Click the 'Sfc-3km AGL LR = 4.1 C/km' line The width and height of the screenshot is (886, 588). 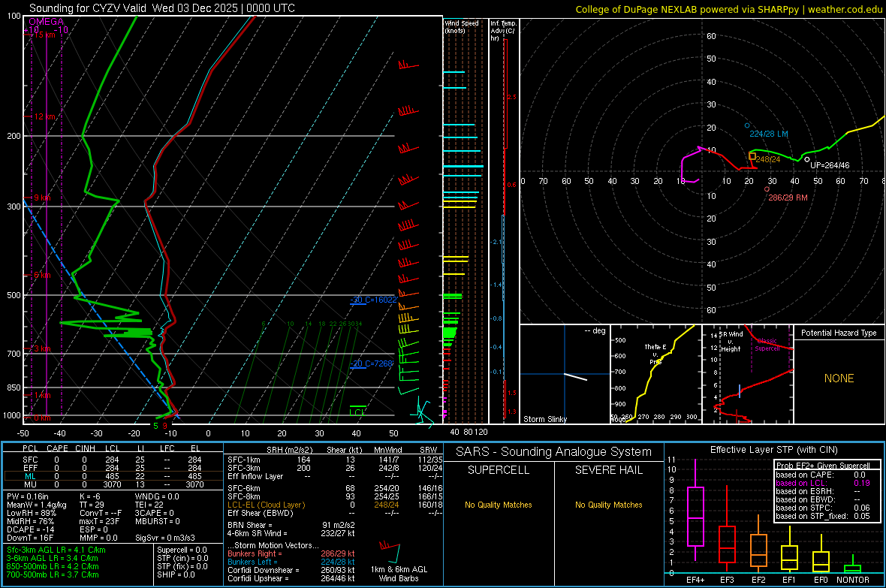tap(56, 550)
